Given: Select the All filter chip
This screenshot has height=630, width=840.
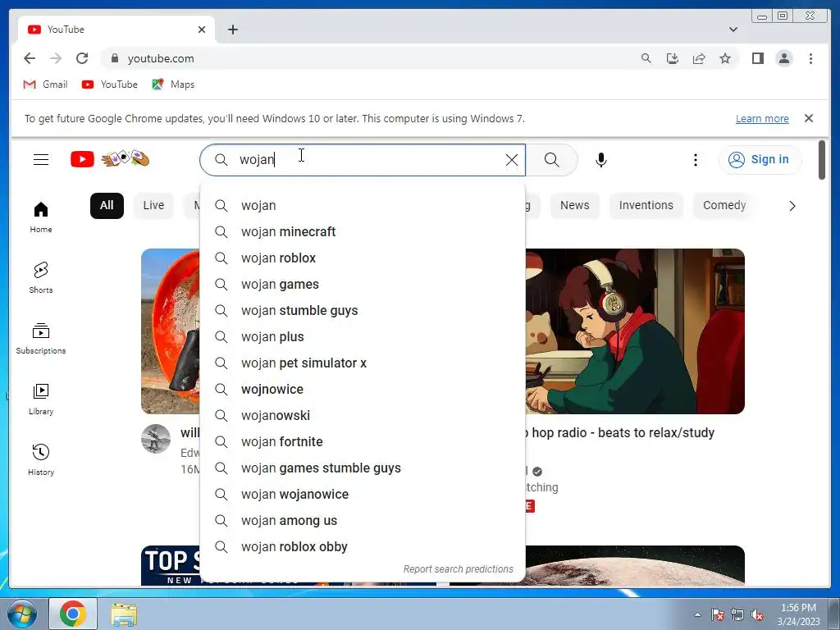Looking at the screenshot, I should [x=107, y=206].
